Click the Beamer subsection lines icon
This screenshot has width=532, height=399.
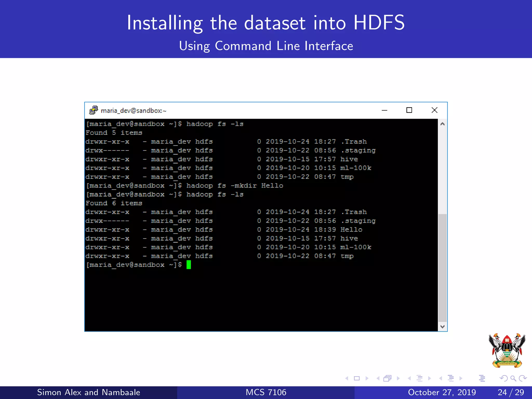420,378
